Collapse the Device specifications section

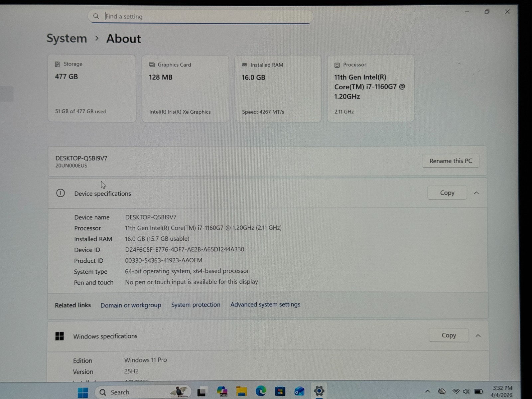tap(476, 193)
